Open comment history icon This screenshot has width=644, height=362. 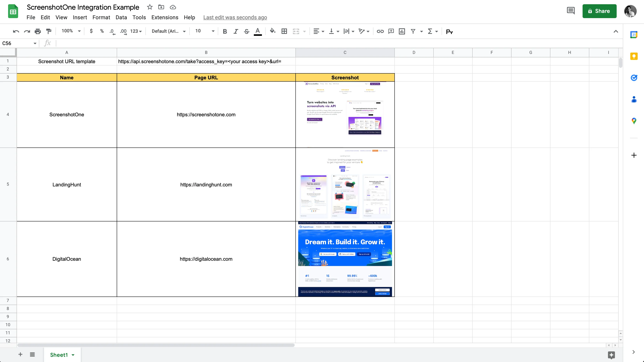571,11
